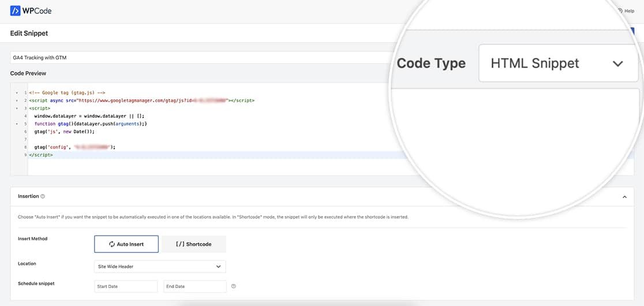Image resolution: width=644 pixels, height=306 pixels.
Task: Click the Code Preview label
Action: (28, 73)
